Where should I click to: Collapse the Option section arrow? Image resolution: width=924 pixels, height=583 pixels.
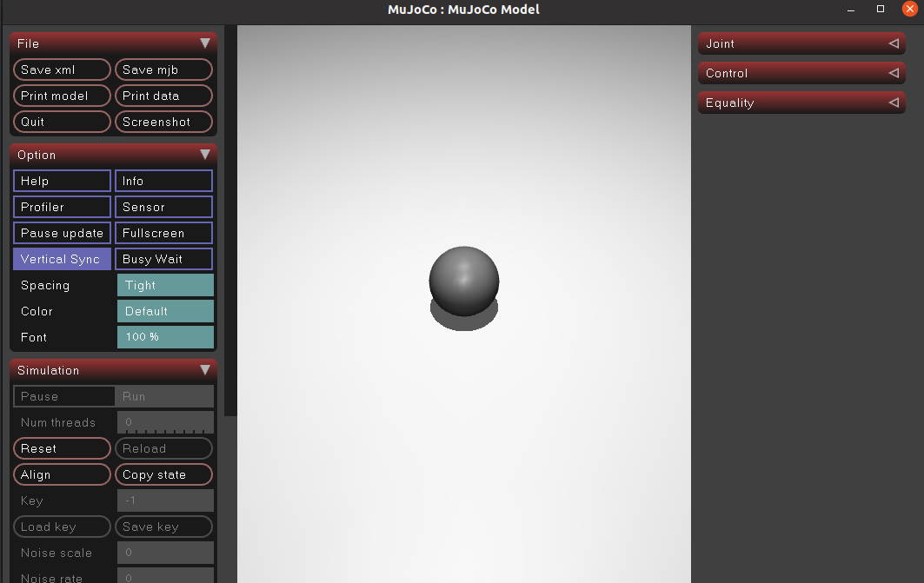tap(205, 155)
